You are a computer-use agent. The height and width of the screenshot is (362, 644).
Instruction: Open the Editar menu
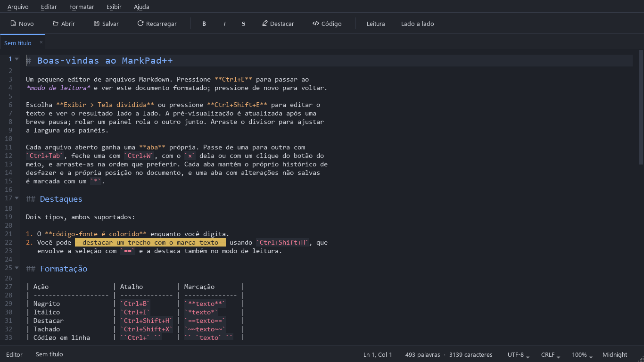pyautogui.click(x=49, y=7)
